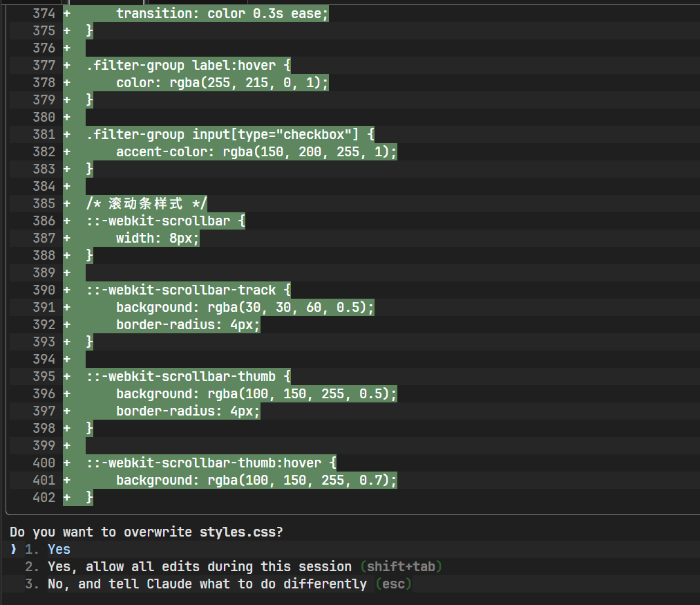700x605 pixels.
Task: Click the "::-webkit-scrollbar-thumb {" line 395
Action: 189,377
